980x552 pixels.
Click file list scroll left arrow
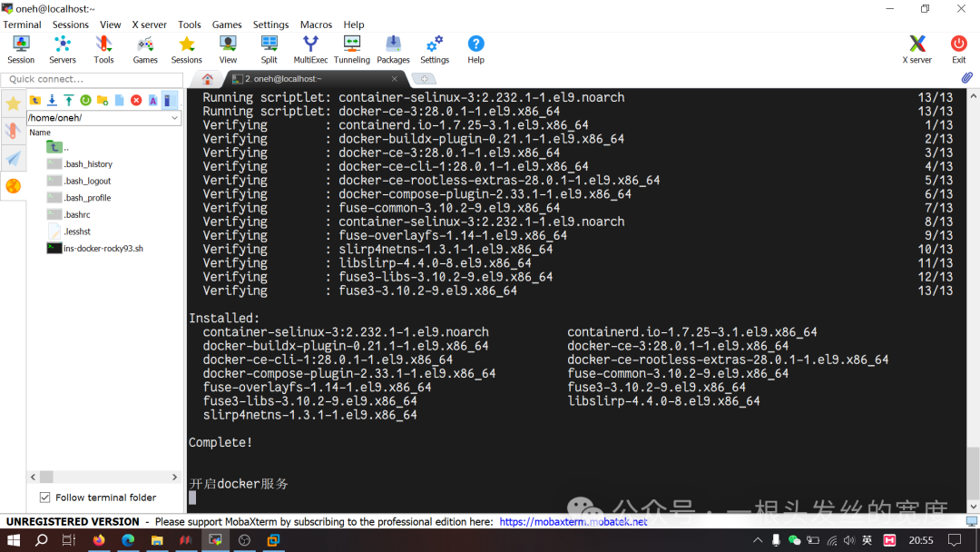click(x=34, y=477)
